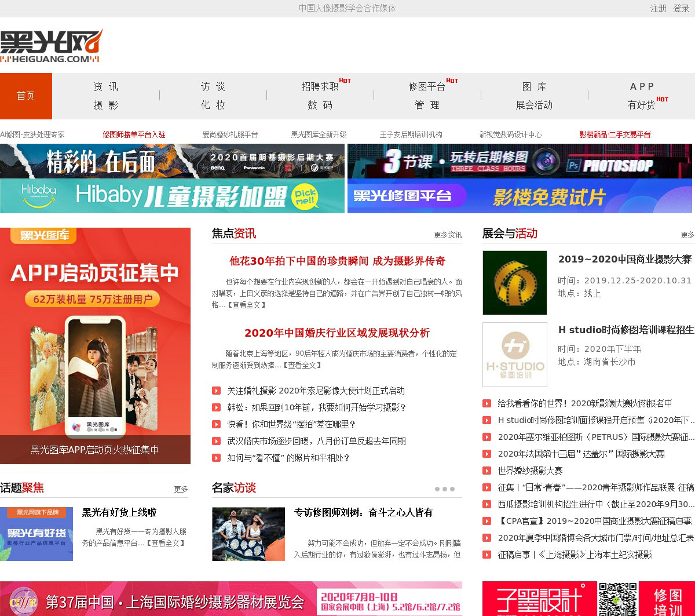Click 查看全文 under the 上田义彦 article
The width and height of the screenshot is (695, 616).
(x=246, y=305)
